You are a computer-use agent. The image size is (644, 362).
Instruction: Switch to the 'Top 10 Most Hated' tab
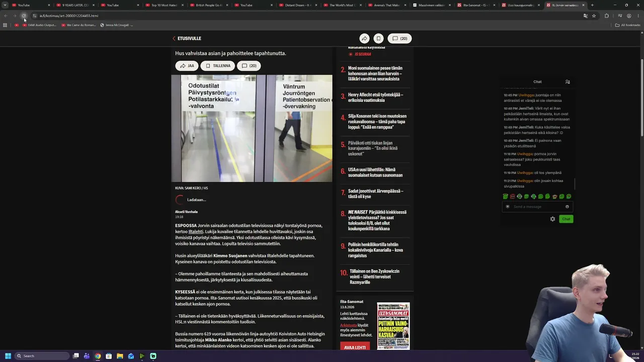(x=164, y=5)
